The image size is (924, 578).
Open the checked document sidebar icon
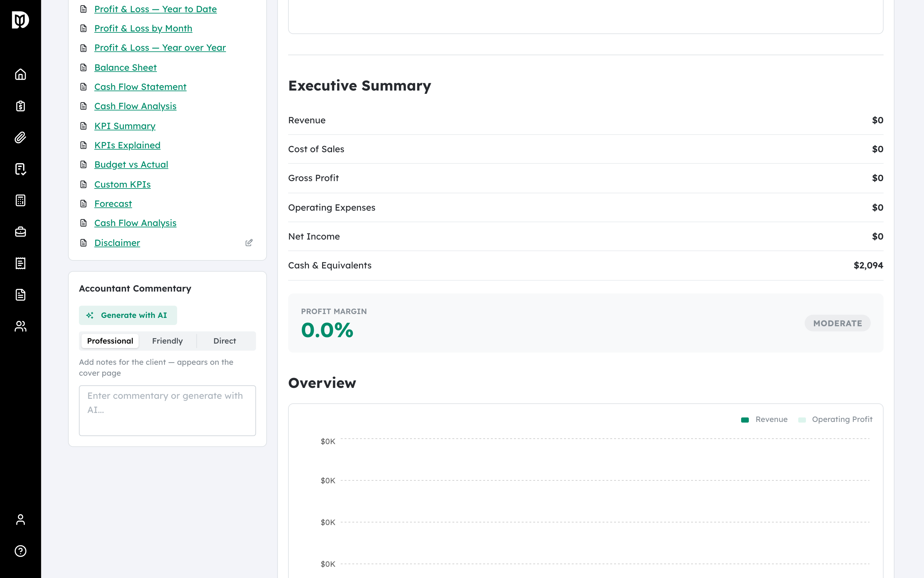click(x=20, y=169)
